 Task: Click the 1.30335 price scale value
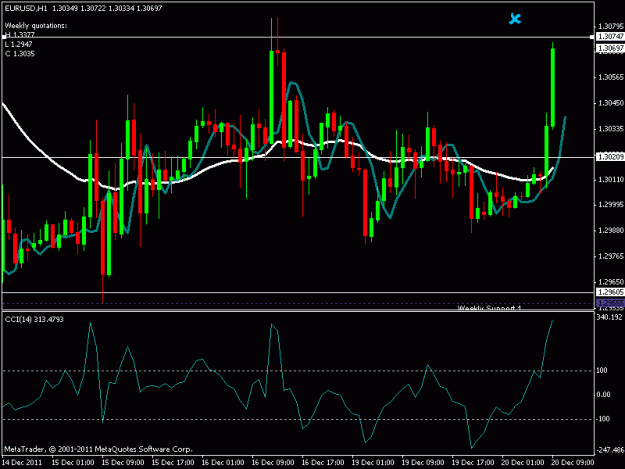[611, 129]
